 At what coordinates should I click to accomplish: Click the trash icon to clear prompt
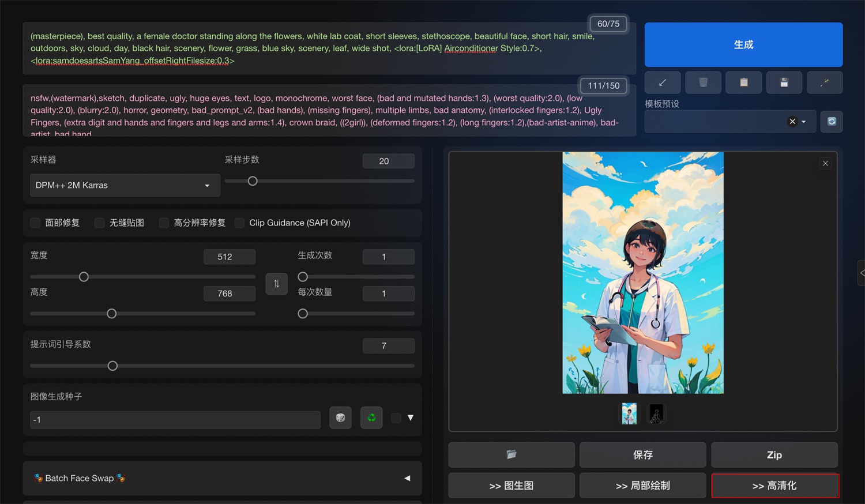(x=703, y=82)
